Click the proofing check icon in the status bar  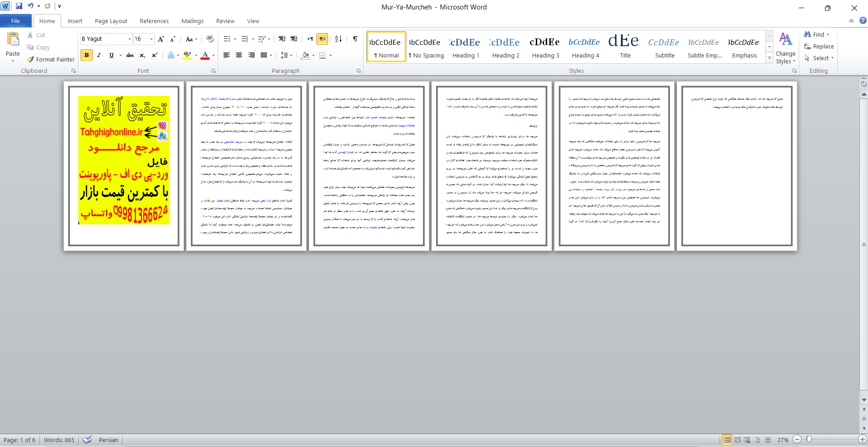click(87, 440)
